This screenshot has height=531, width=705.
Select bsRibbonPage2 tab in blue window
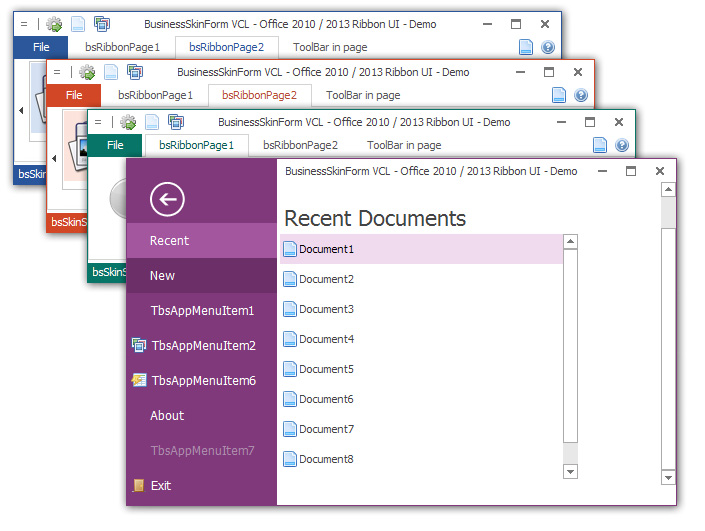pos(227,47)
